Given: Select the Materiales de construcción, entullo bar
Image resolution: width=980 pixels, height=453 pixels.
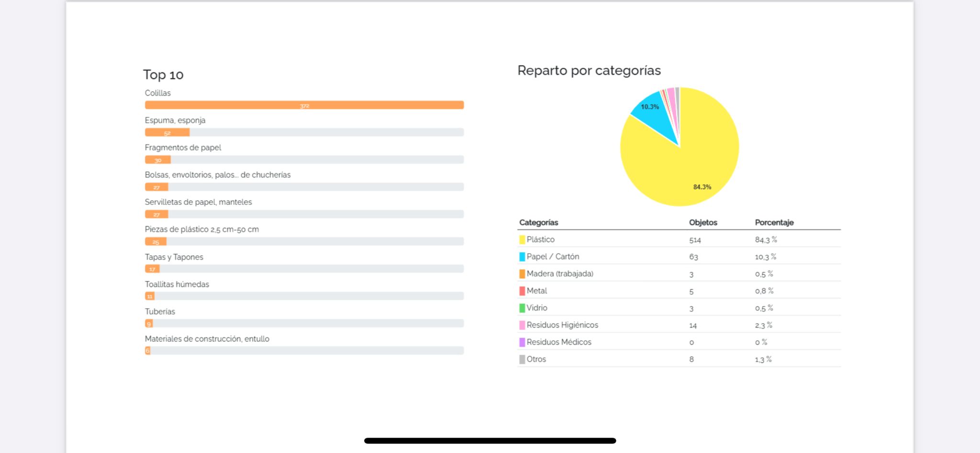Looking at the screenshot, I should coord(148,351).
